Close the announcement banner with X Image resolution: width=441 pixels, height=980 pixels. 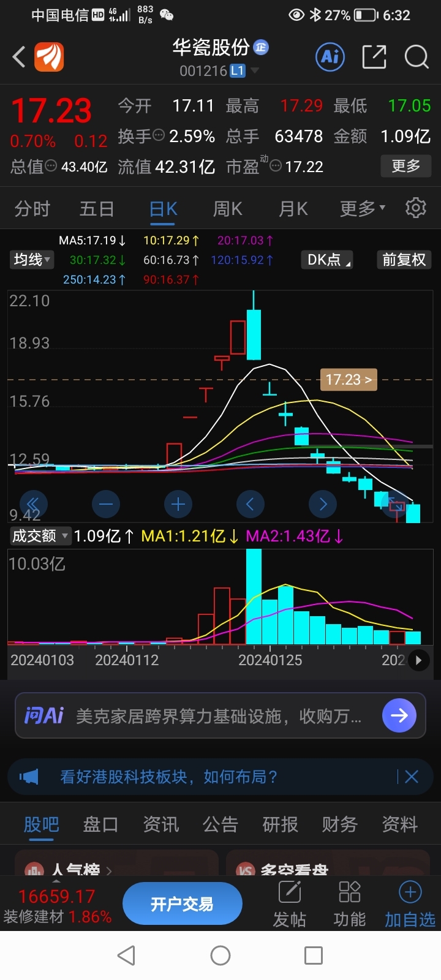tap(412, 777)
